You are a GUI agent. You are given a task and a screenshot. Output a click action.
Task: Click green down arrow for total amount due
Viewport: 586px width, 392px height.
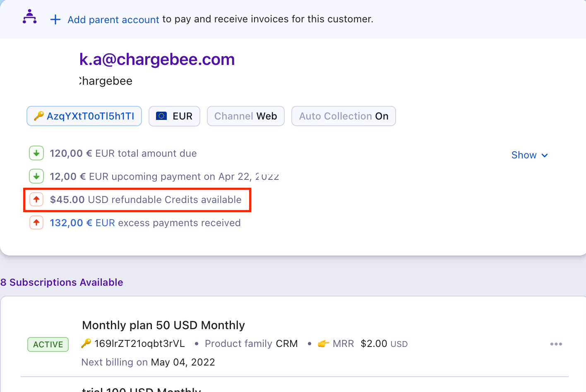[x=36, y=153]
